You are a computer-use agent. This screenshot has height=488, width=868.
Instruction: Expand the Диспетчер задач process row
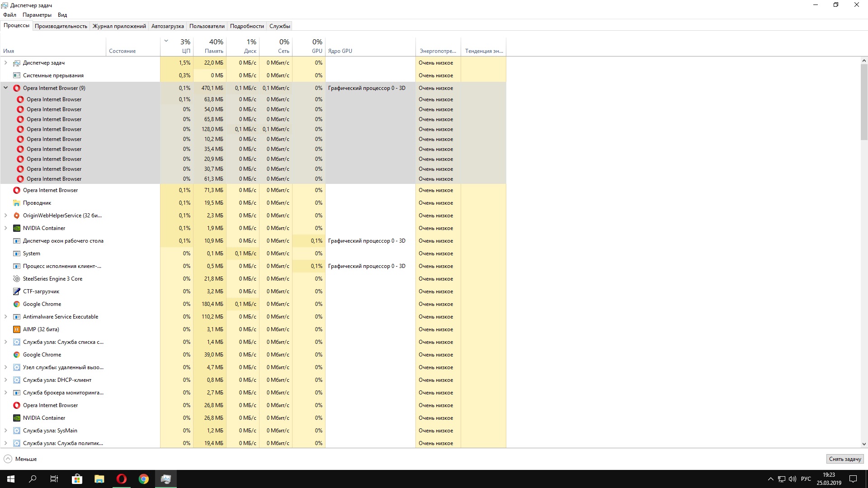(x=6, y=63)
